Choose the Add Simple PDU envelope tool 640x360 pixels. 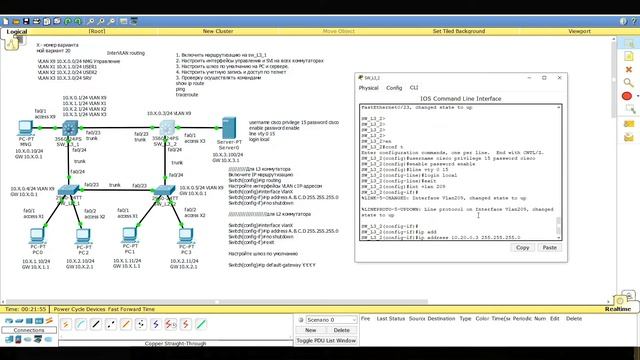point(629,124)
